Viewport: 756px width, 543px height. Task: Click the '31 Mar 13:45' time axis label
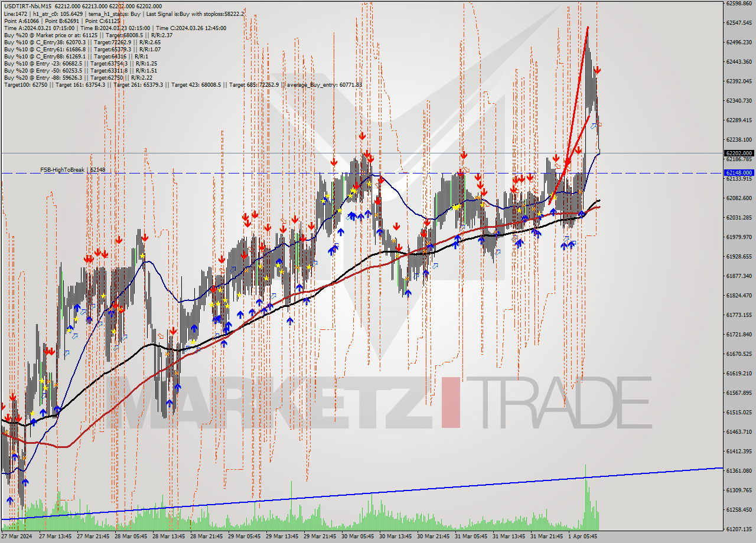[x=509, y=537]
